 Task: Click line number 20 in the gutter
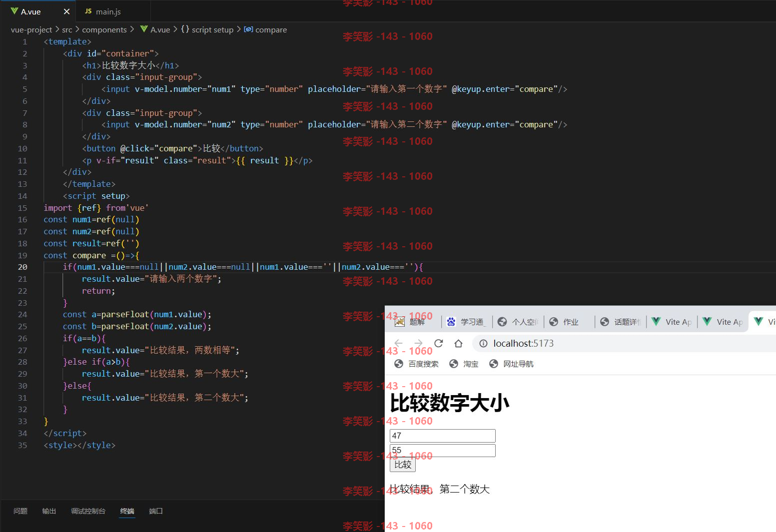(x=22, y=267)
